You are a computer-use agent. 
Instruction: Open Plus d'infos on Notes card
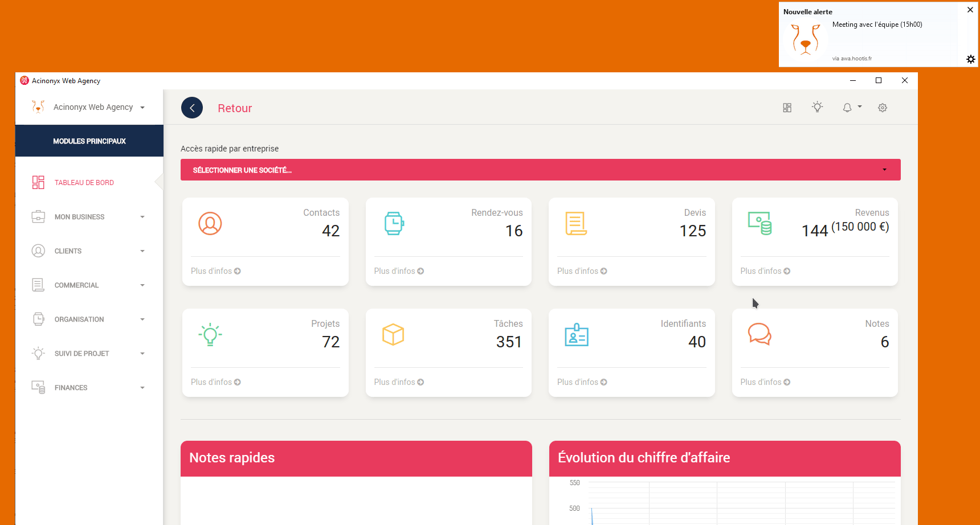[765, 382]
